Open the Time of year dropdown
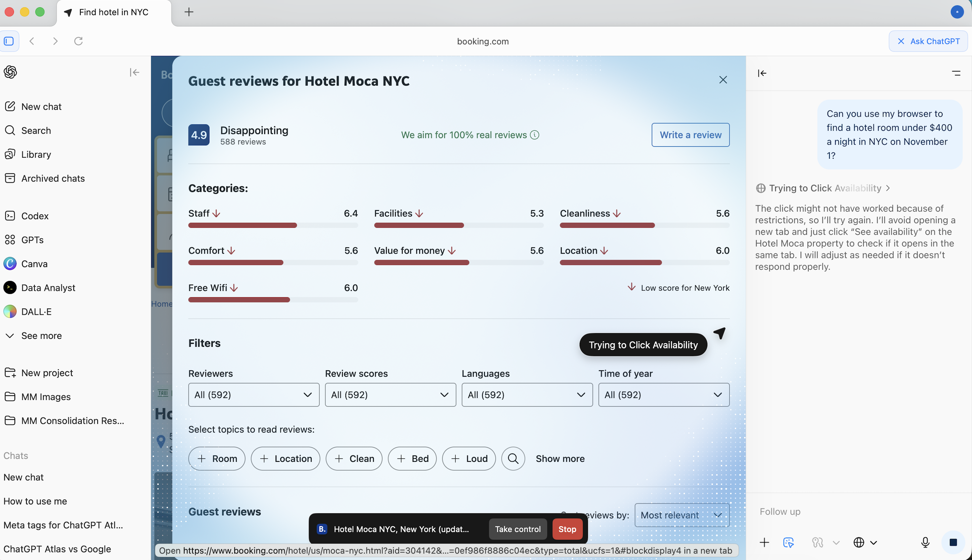This screenshot has width=972, height=560. (663, 395)
